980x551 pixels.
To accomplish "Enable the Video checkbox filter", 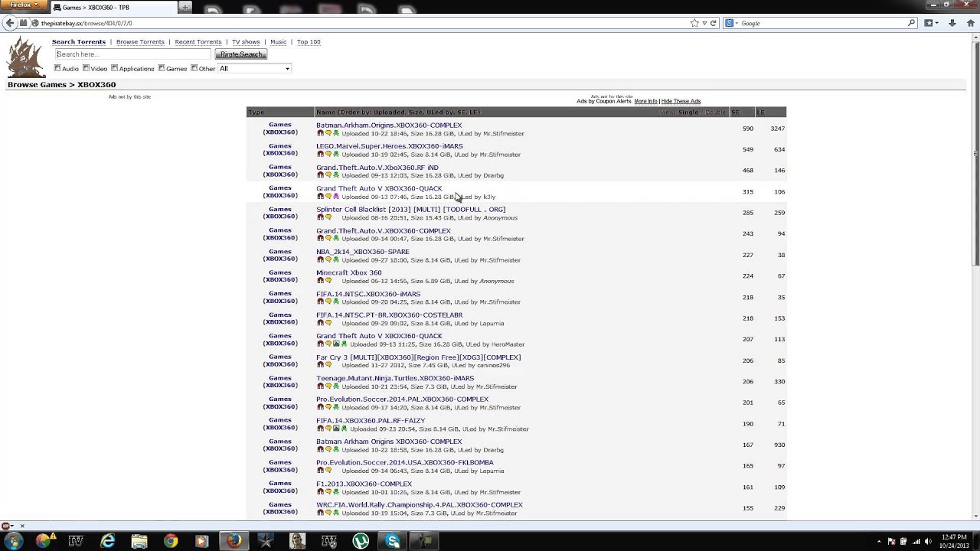I will pos(86,68).
